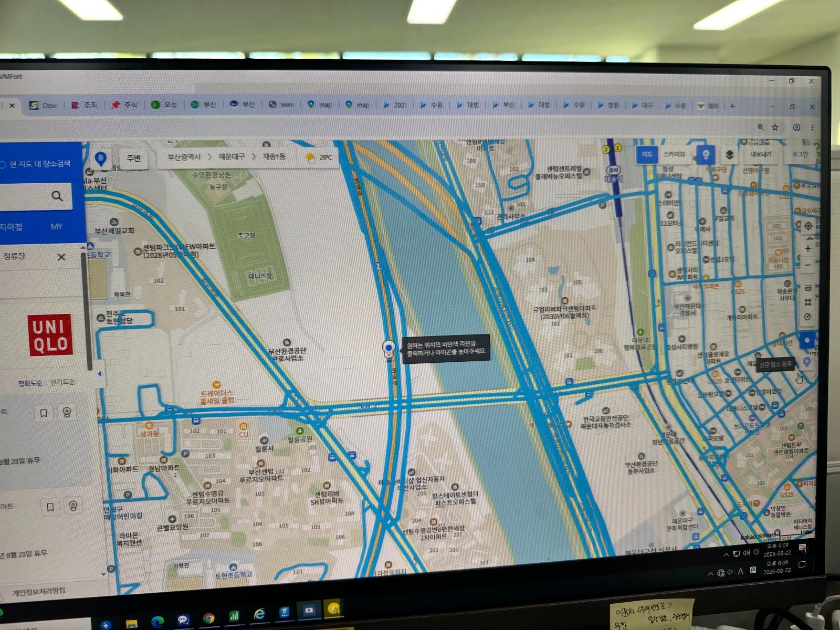Bookmark the second 마트 search result
840x630 pixels.
(50, 507)
